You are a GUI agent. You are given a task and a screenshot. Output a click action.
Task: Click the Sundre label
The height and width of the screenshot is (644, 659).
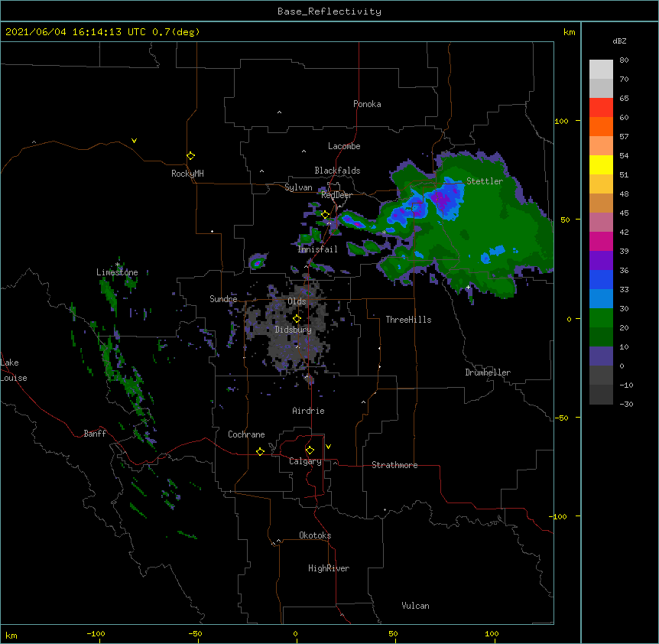tap(223, 299)
